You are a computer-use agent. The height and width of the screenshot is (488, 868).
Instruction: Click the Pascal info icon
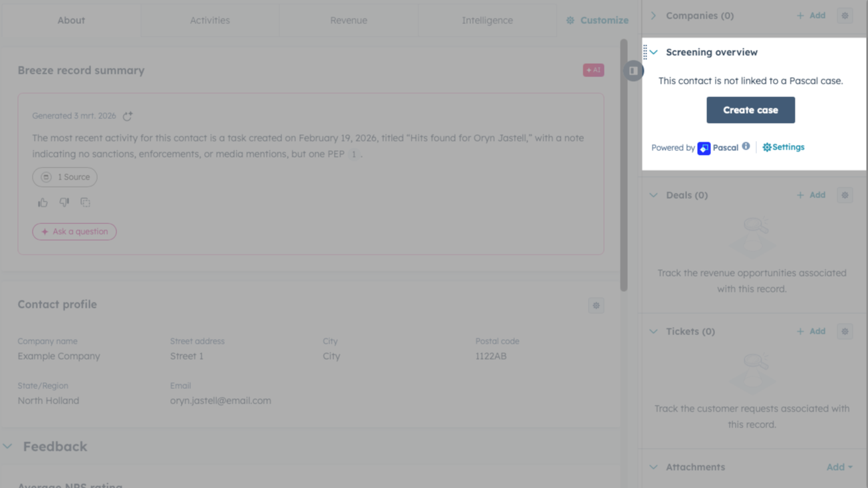(746, 146)
